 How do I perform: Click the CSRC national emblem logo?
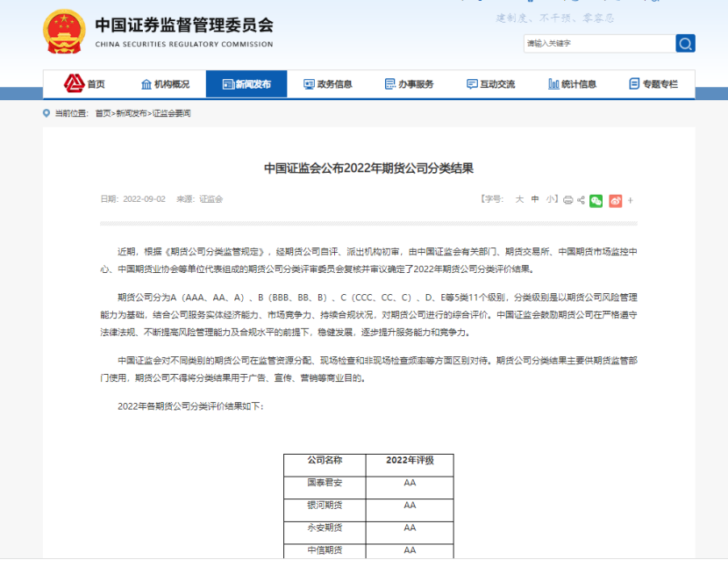tap(64, 32)
